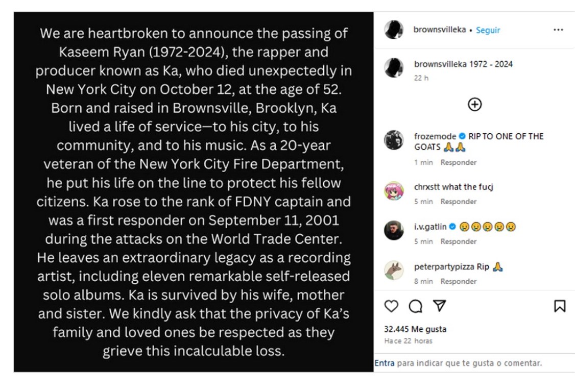Image resolution: width=575 pixels, height=392 pixels.
Task: Share the post with the paper plane icon
Action: 439,306
